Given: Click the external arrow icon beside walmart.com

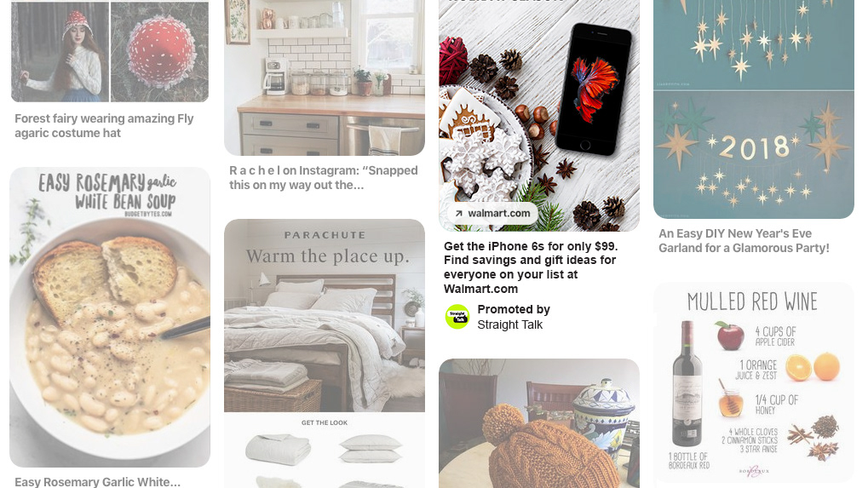Looking at the screenshot, I should pos(458,214).
